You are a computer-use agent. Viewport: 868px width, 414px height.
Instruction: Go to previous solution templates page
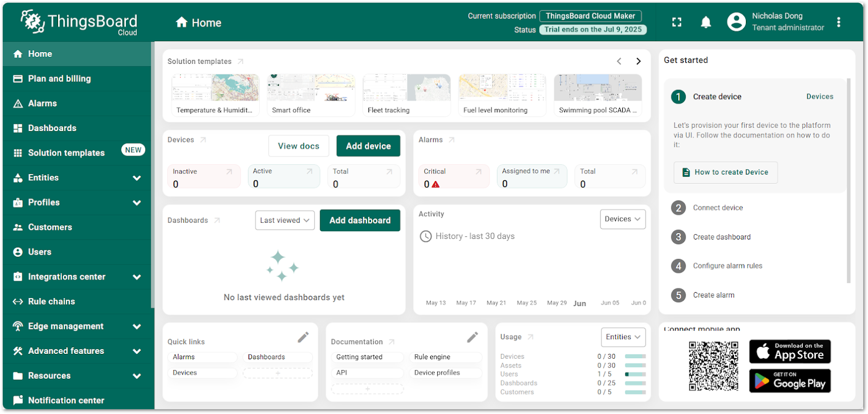click(x=619, y=61)
